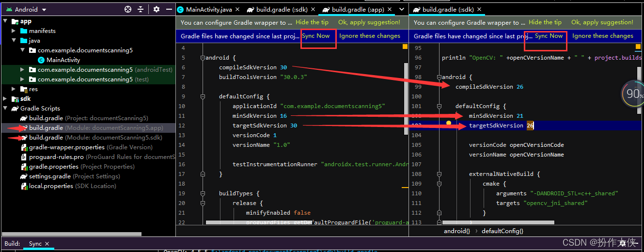
Task: Click the 90% circular progress indicator
Action: [633, 94]
